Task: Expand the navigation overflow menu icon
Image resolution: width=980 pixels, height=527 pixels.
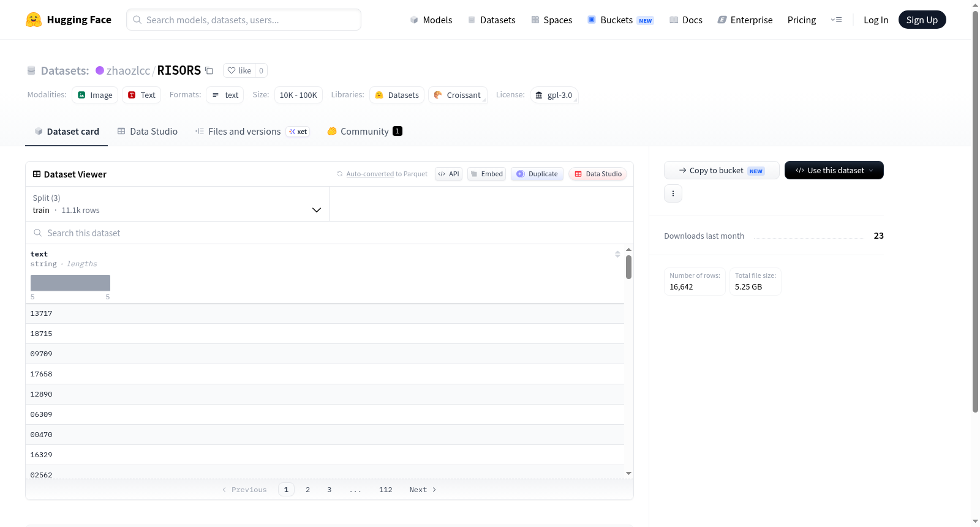Action: click(836, 20)
